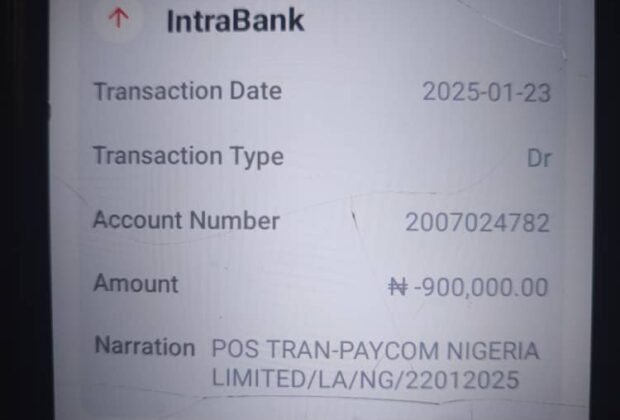Screen dimensions: 620x420
Task: Select the IntraBank heading
Action: (x=236, y=21)
